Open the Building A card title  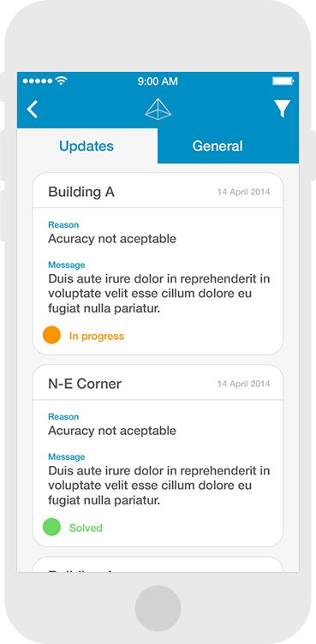click(x=81, y=192)
